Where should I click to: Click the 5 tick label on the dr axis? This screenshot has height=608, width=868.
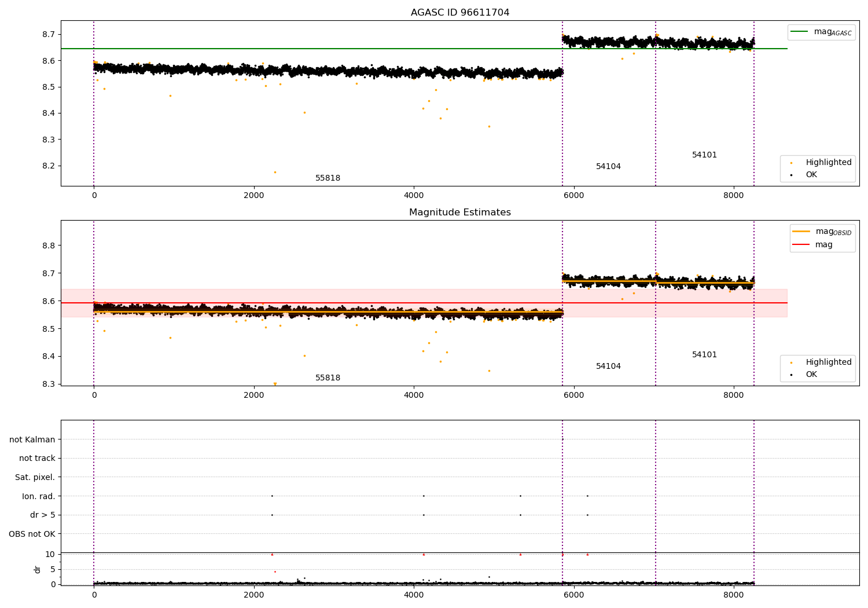[x=53, y=569]
